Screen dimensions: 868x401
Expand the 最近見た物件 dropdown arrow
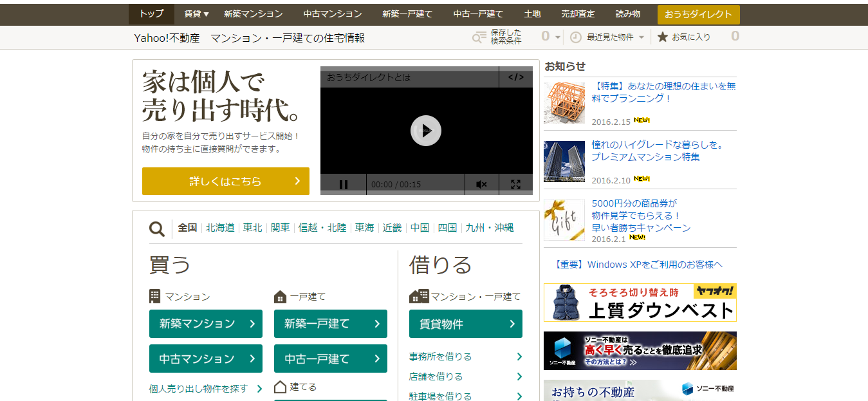point(641,37)
